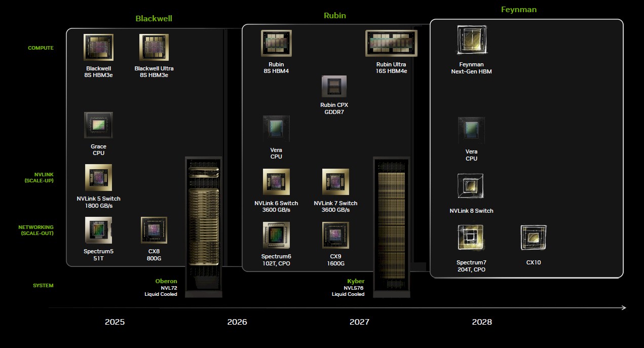Click the Feynman generation heading
Image resolution: width=644 pixels, height=348 pixels.
[x=518, y=10]
